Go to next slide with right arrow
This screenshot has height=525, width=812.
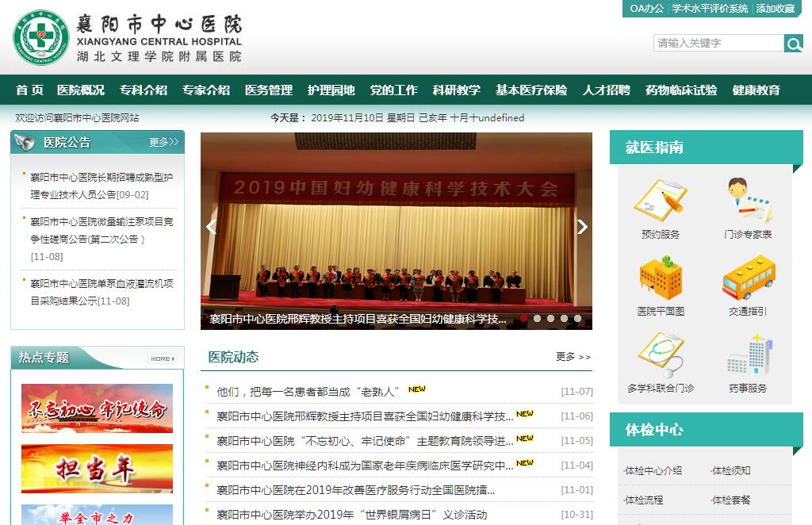point(582,227)
